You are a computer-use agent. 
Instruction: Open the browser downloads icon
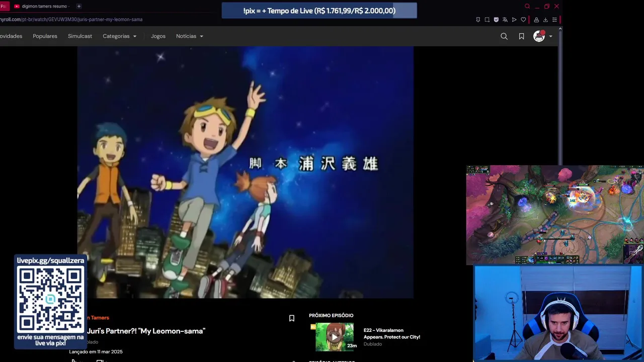coord(545,20)
